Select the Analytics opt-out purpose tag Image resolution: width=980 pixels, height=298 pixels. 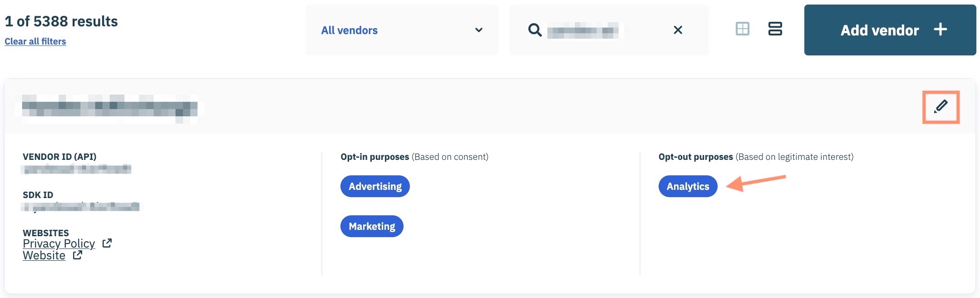(688, 186)
